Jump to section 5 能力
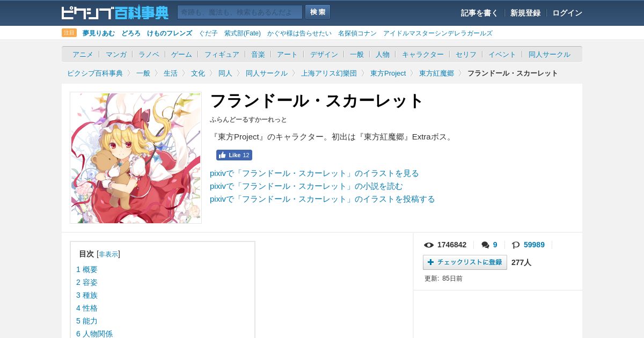644x338 pixels. pyautogui.click(x=87, y=321)
